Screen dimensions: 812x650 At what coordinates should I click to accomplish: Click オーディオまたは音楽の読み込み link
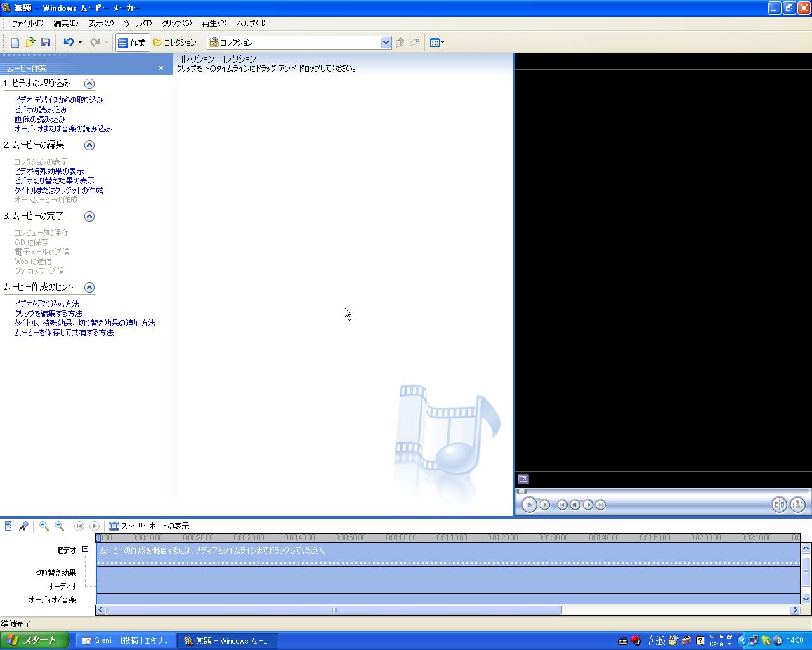click(63, 129)
